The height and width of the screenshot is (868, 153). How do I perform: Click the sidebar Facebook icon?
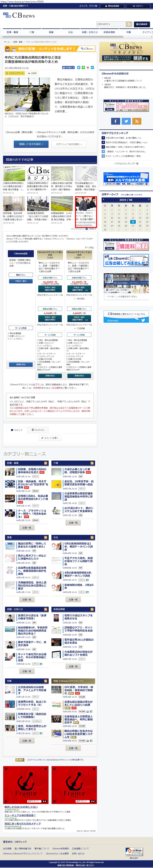(115, 121)
